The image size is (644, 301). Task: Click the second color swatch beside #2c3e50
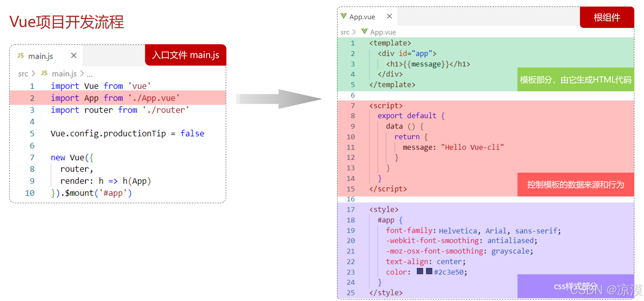pos(429,271)
